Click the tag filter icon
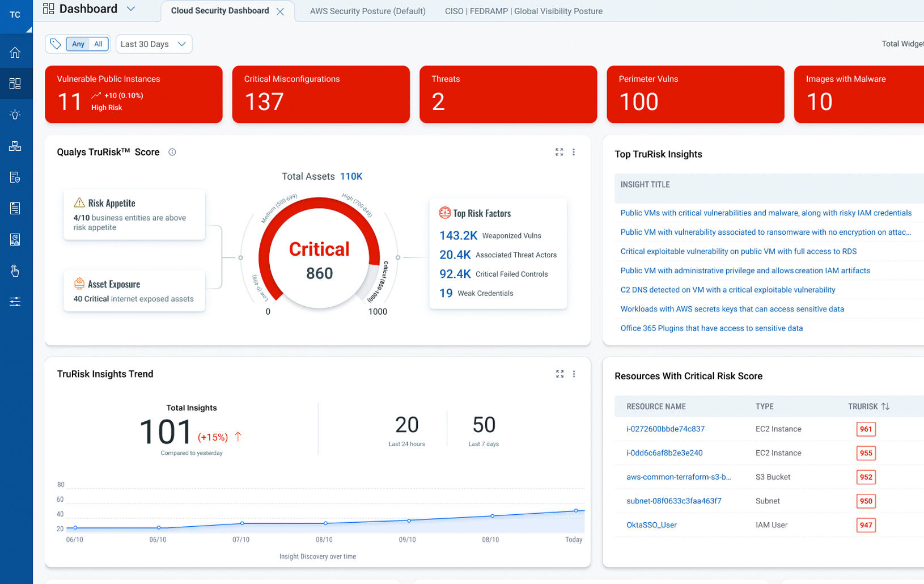Viewport: 924px width, 584px height. tap(56, 44)
